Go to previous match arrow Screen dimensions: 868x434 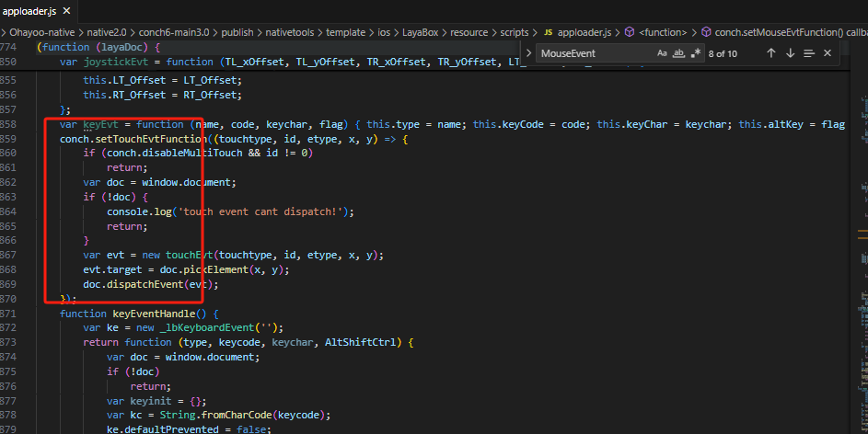tap(770, 53)
